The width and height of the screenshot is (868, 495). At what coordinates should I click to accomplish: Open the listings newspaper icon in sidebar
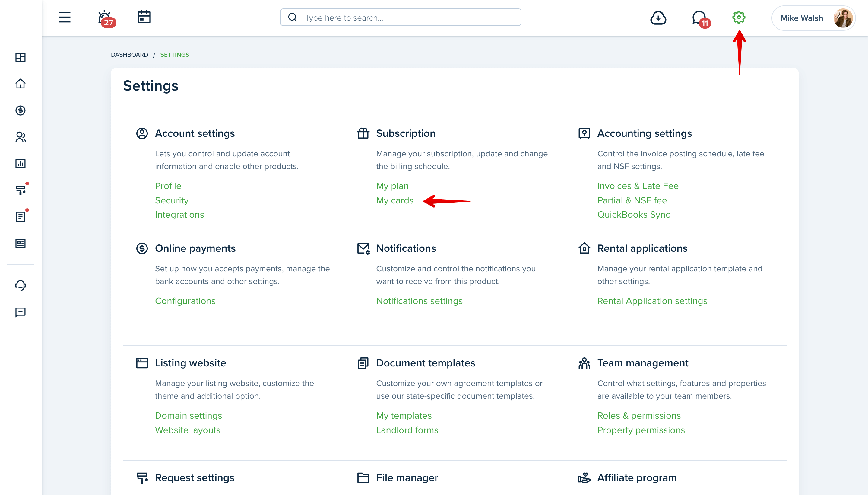point(21,243)
